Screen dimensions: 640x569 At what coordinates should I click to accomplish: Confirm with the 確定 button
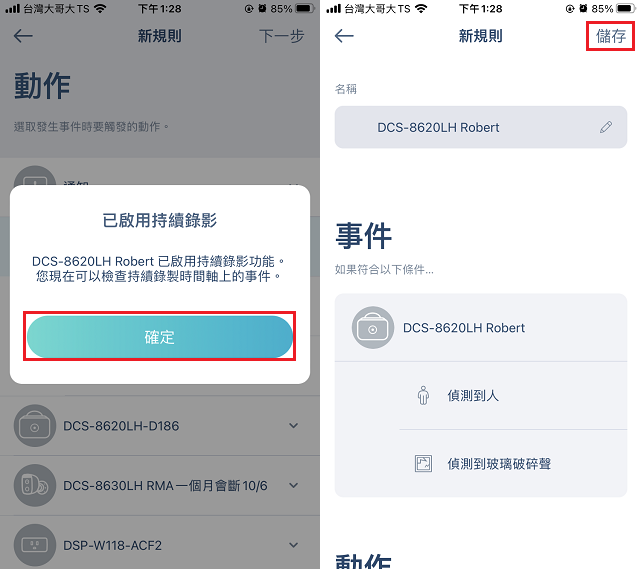160,337
